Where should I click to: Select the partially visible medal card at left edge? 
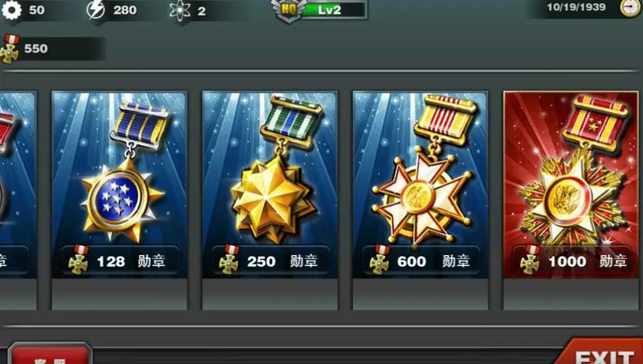[18, 184]
